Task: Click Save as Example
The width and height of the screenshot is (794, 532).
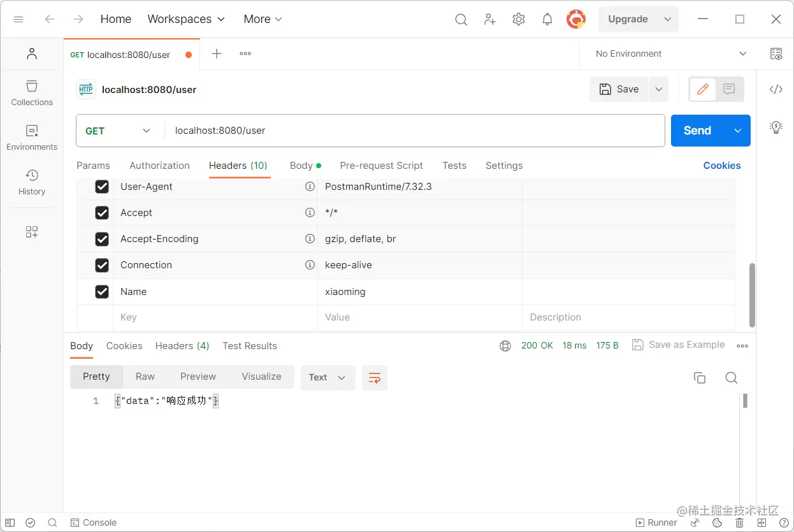Action: [x=678, y=345]
